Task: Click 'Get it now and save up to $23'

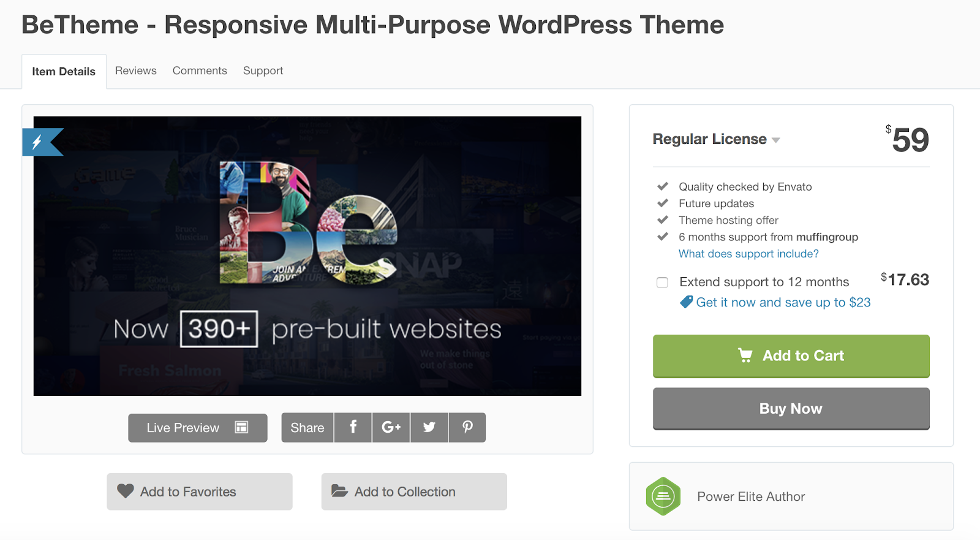Action: [783, 302]
